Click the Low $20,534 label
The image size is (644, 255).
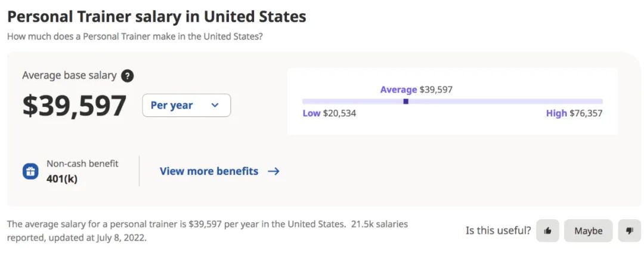pyautogui.click(x=329, y=113)
